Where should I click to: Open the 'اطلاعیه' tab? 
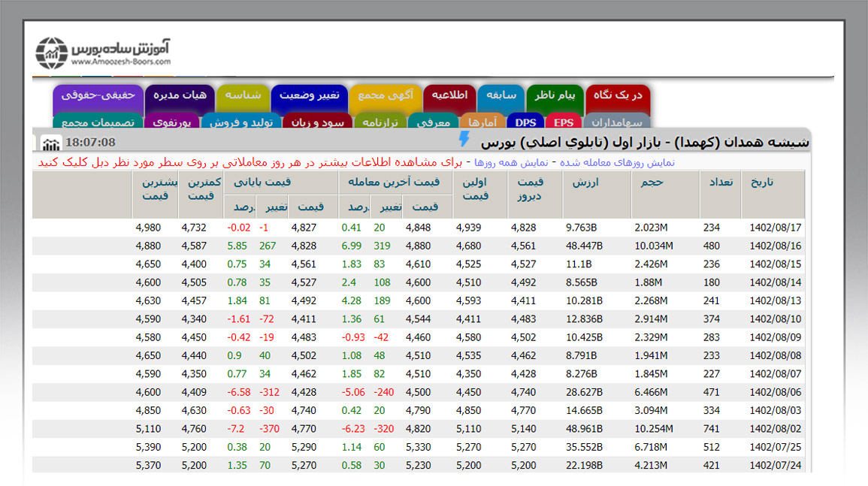pyautogui.click(x=449, y=96)
